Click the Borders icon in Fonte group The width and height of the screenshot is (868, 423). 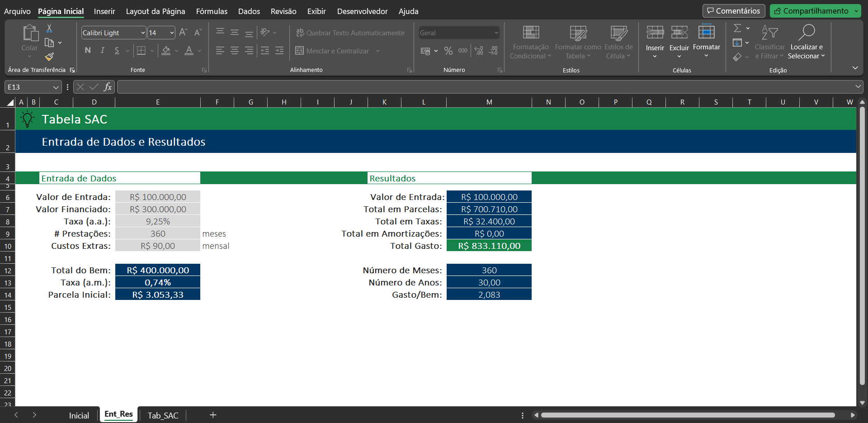coord(141,51)
